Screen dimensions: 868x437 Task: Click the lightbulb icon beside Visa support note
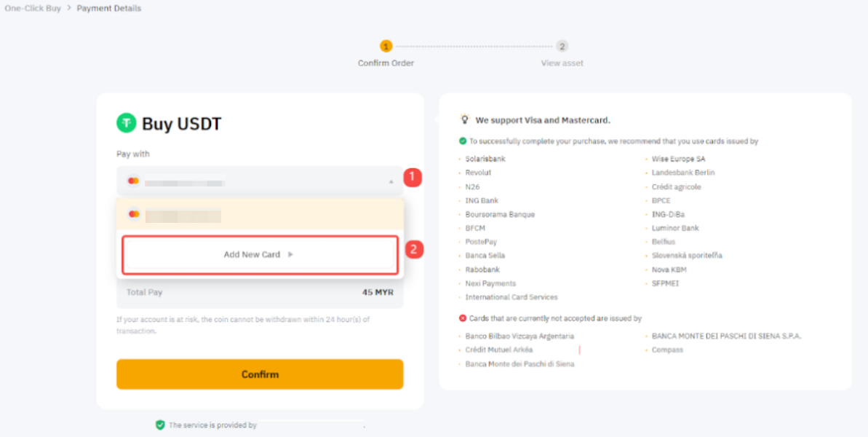464,119
